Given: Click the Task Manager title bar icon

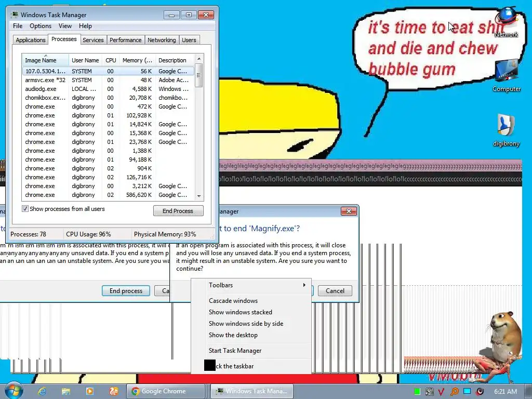Looking at the screenshot, I should click(15, 15).
